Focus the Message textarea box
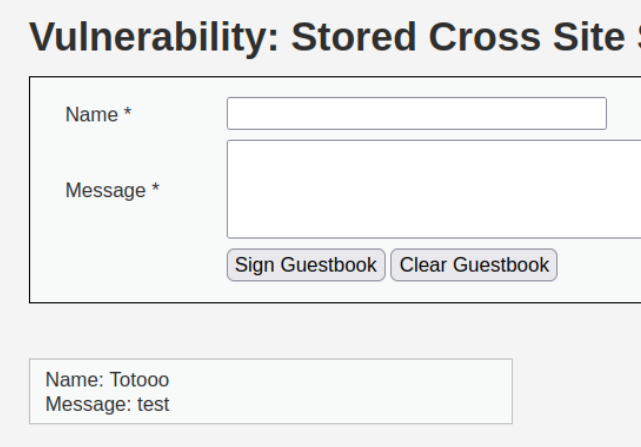Viewport: 641px width, 447px height. (x=434, y=189)
